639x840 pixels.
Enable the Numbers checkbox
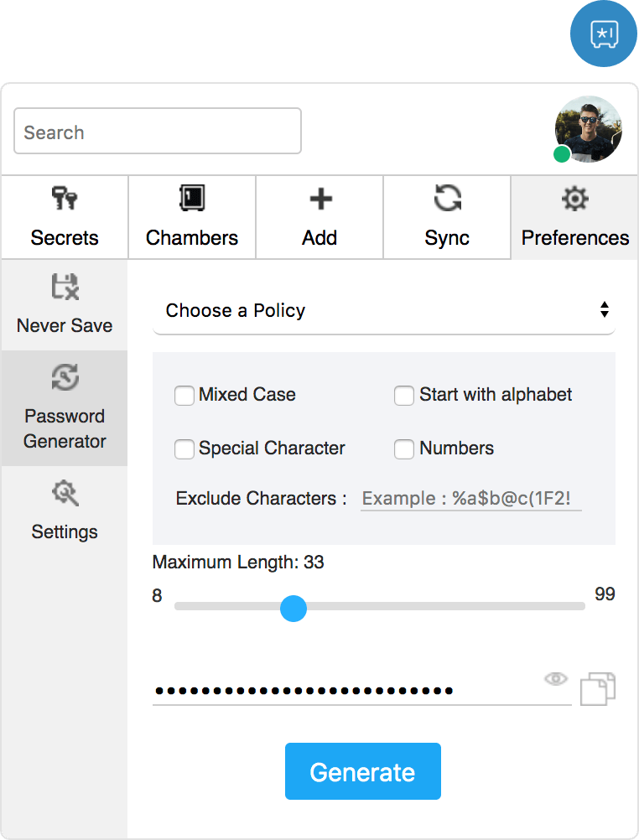(x=403, y=449)
